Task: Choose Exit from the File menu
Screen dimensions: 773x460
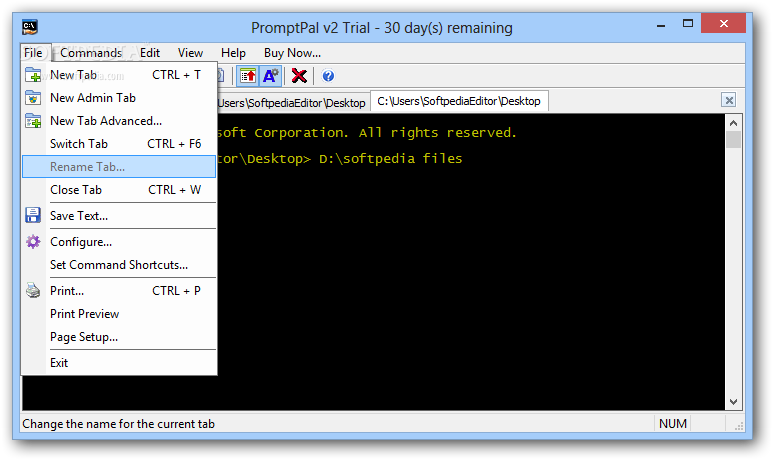Action: pos(119,363)
